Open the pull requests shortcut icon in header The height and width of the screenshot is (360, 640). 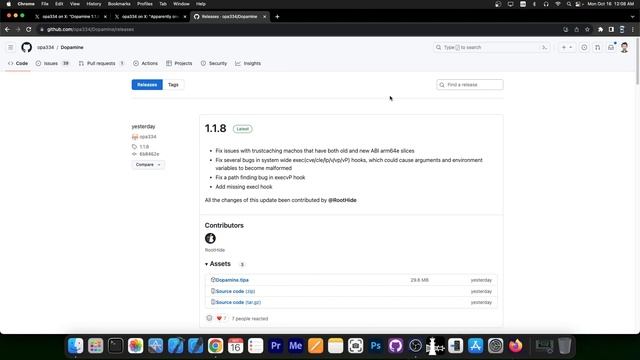598,47
